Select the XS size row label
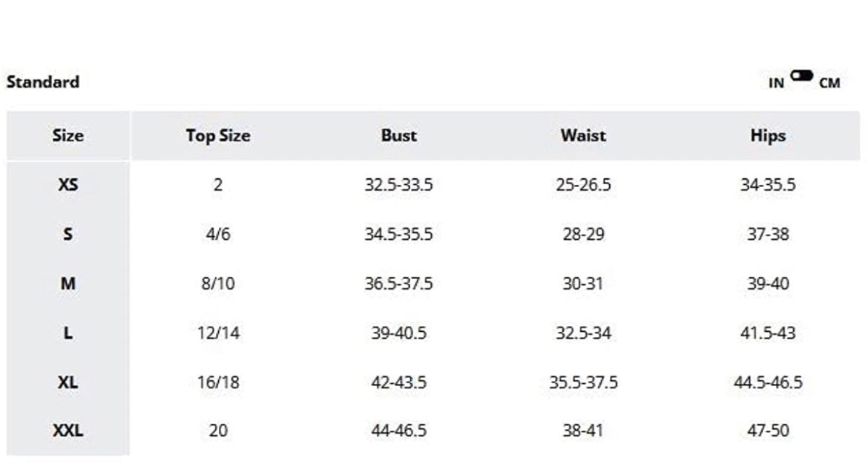This screenshot has width=868, height=464. click(x=68, y=184)
